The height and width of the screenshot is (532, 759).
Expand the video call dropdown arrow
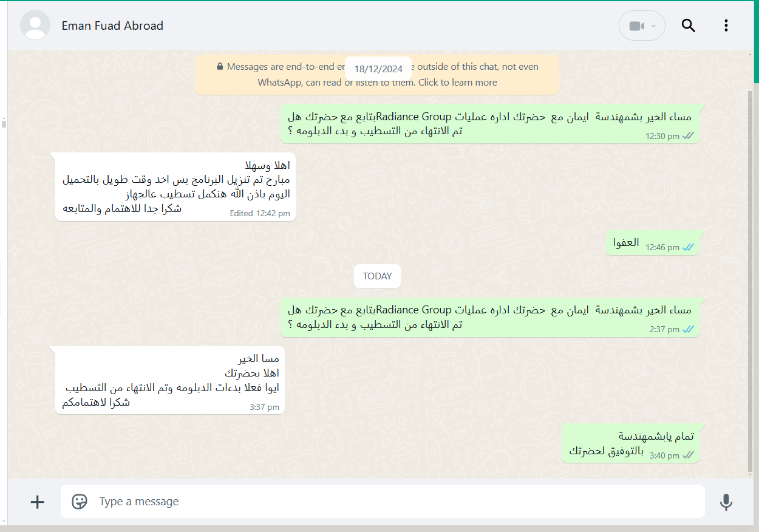[x=653, y=26]
